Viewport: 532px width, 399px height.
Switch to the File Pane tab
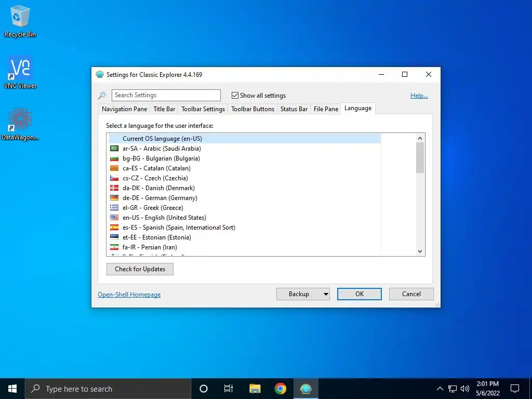pos(326,109)
